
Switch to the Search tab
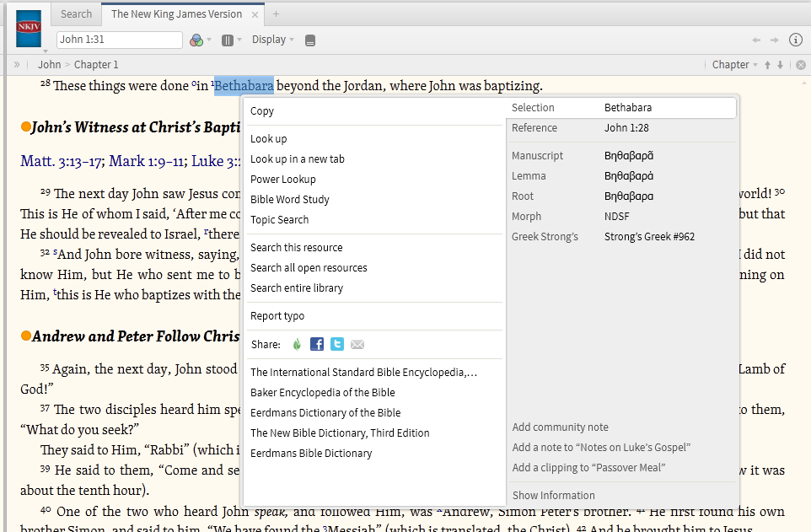tap(76, 14)
